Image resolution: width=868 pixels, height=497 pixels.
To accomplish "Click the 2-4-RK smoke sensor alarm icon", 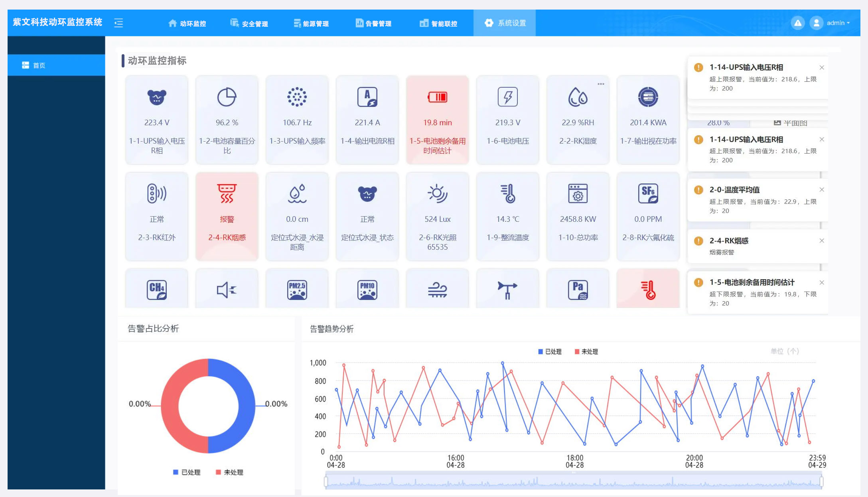I will pyautogui.click(x=227, y=193).
